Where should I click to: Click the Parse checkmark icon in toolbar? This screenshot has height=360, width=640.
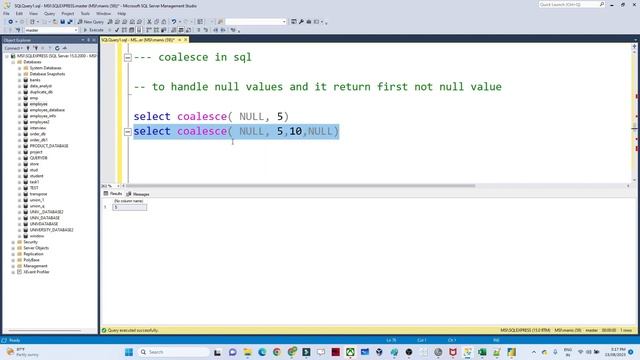(x=117, y=30)
